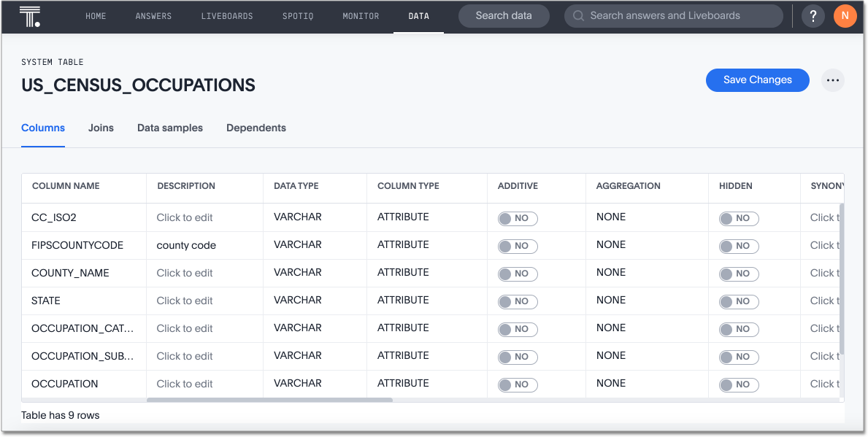The width and height of the screenshot is (868, 437).
Task: Toggle Additive switch for STATE row
Action: (518, 301)
